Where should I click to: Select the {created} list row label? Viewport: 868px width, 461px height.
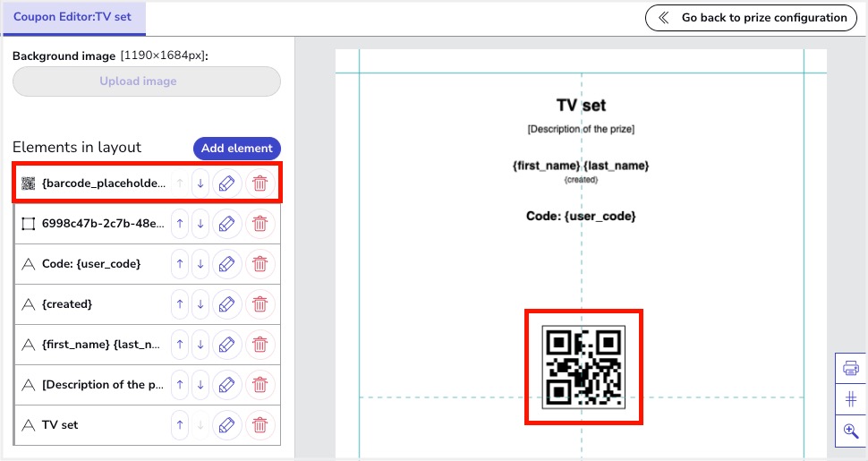67,304
